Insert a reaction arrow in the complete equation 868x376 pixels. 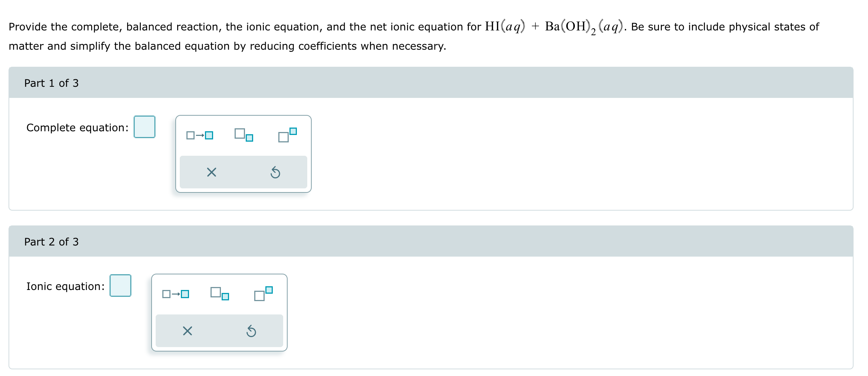pyautogui.click(x=199, y=135)
